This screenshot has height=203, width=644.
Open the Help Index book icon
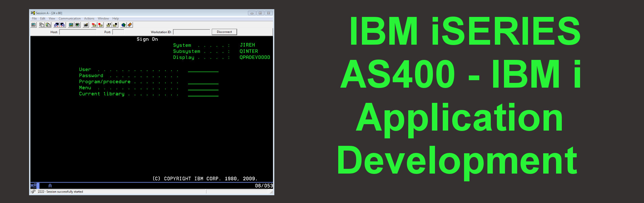coord(130,25)
